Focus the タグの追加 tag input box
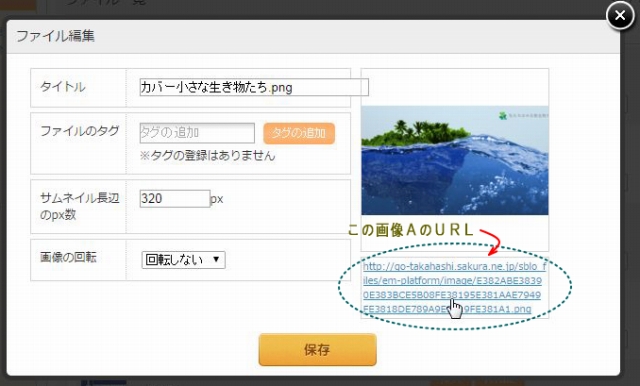 [x=197, y=133]
